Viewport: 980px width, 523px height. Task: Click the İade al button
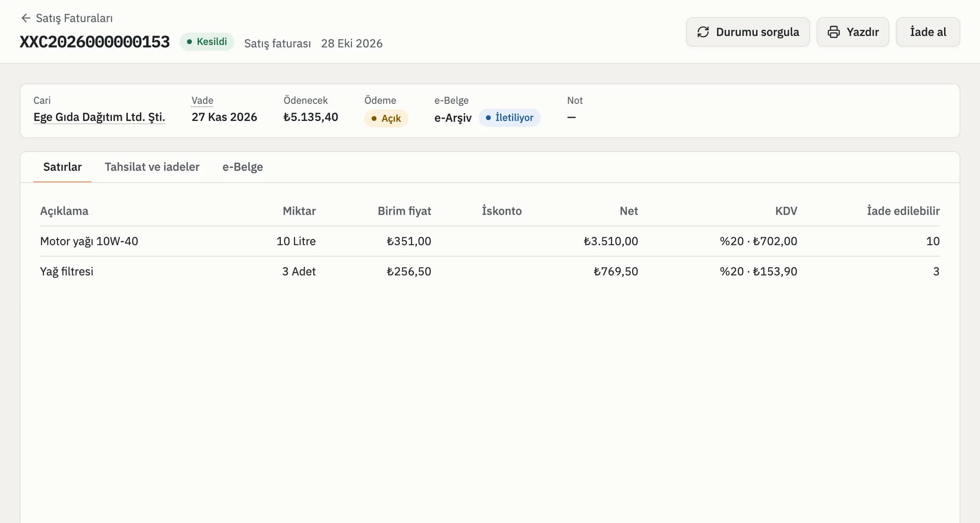928,32
